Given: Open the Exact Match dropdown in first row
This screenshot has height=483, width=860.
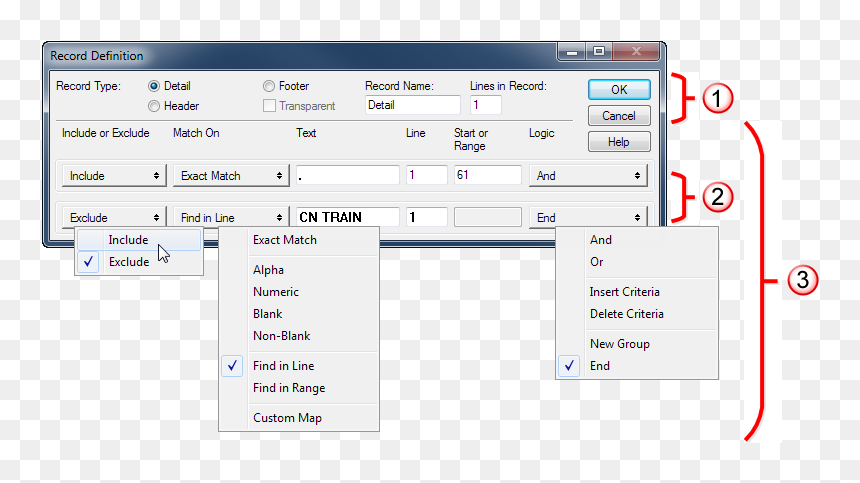Looking at the screenshot, I should coord(231,176).
